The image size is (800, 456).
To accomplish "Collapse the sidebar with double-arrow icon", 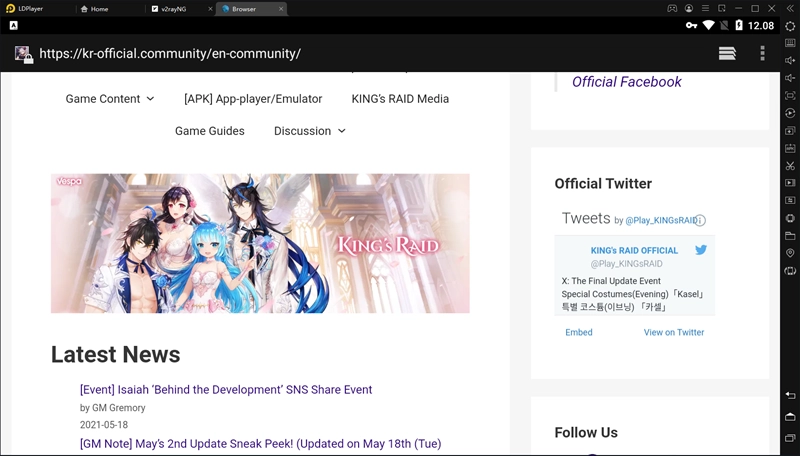I will click(790, 9).
